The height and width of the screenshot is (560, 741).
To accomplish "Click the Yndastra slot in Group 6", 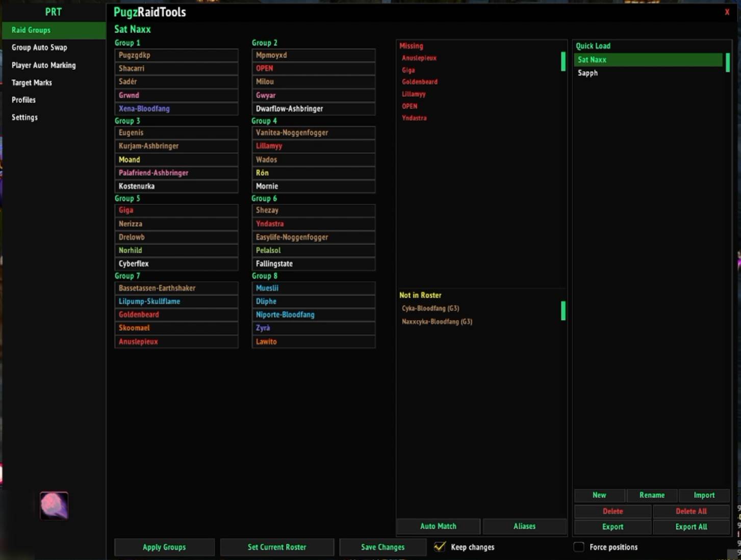I will (x=314, y=224).
